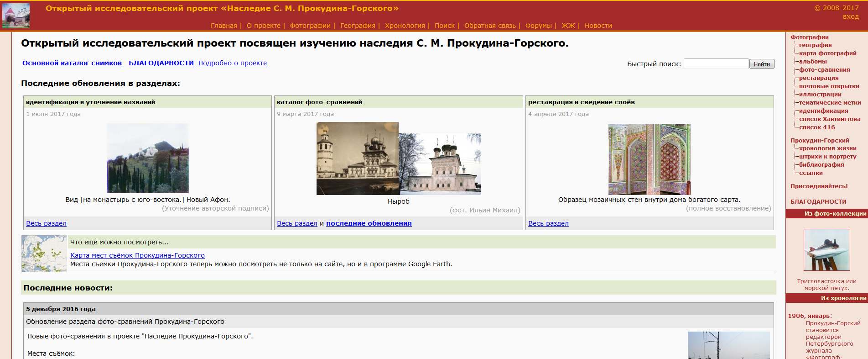Viewport: 868px width, 359px height.
Task: Open «последние обновления» link in photo comparisons
Action: 369,223
